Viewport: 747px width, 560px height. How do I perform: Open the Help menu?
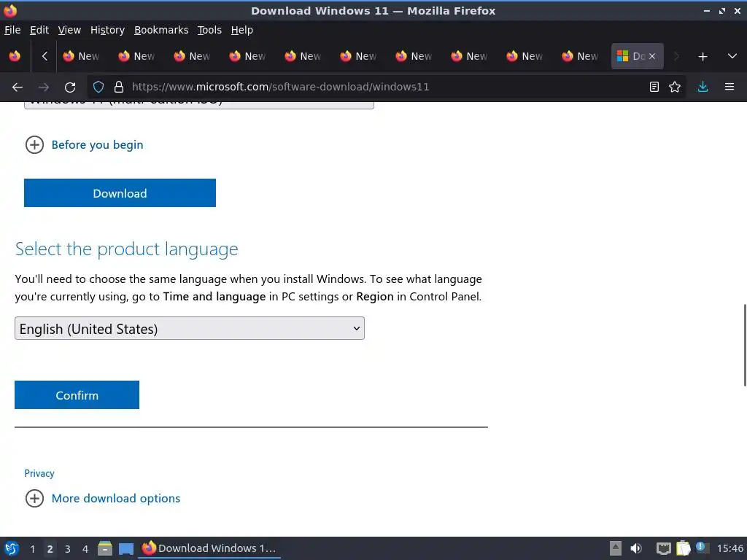[x=241, y=30]
